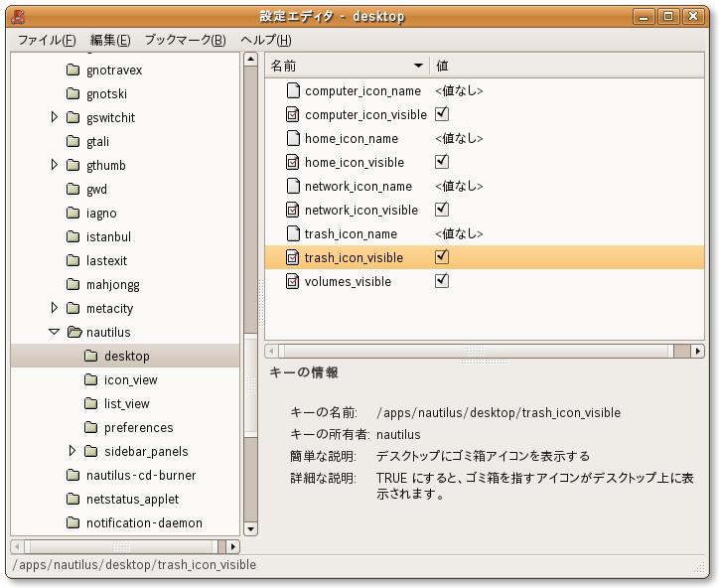The image size is (719, 588).
Task: Click the settings editor app icon in title bar
Action: (18, 17)
